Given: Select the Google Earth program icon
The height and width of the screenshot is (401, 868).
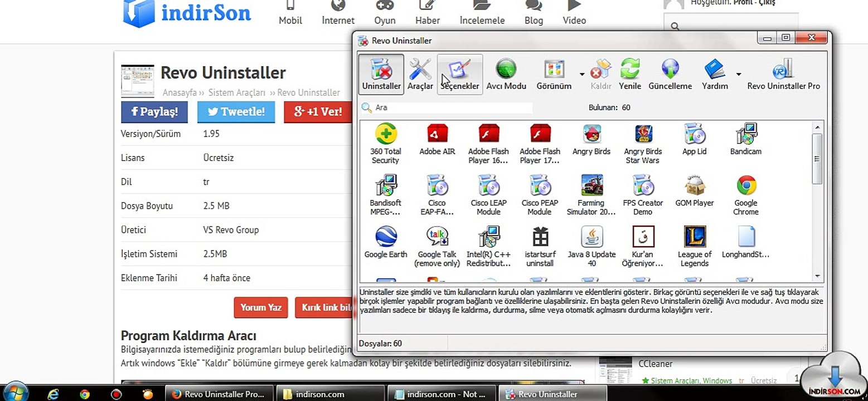Looking at the screenshot, I should coord(385,243).
